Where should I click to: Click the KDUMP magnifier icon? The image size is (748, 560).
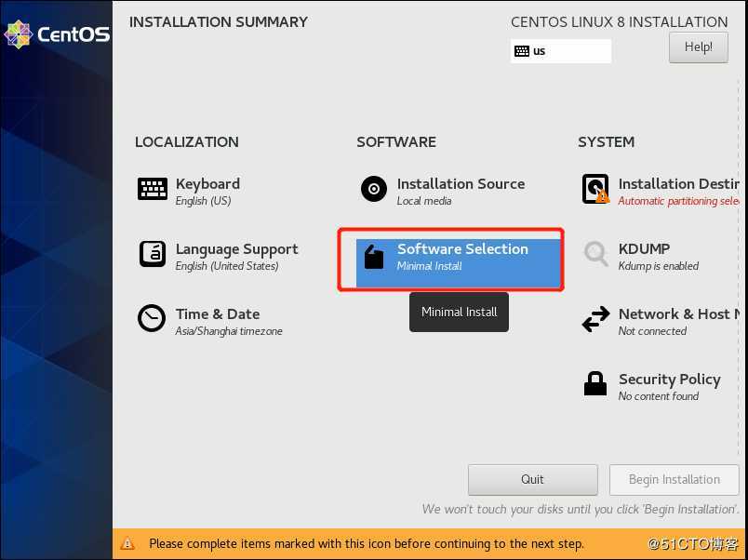595,254
